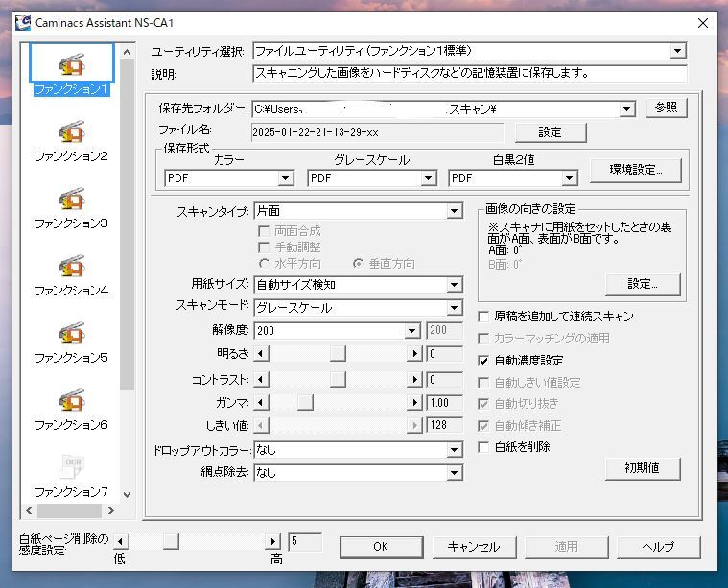Click ガンマ value field 1.00
The image size is (728, 588).
(x=445, y=403)
